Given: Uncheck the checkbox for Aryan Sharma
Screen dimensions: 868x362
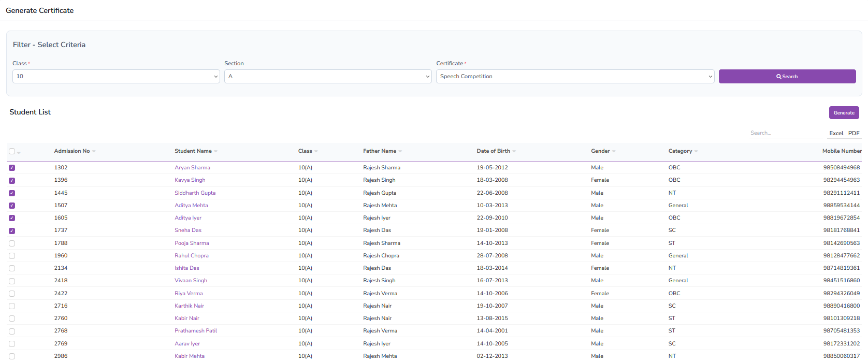Looking at the screenshot, I should (x=12, y=168).
